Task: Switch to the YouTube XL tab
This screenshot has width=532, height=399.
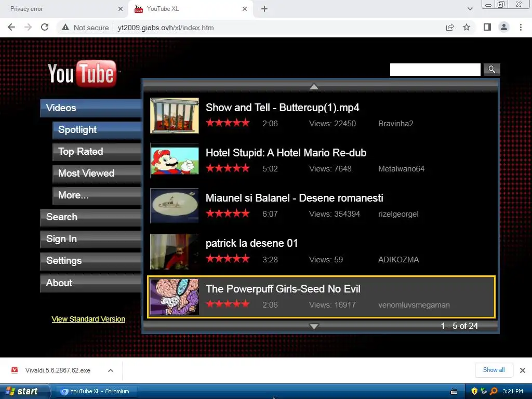Action: [x=190, y=9]
